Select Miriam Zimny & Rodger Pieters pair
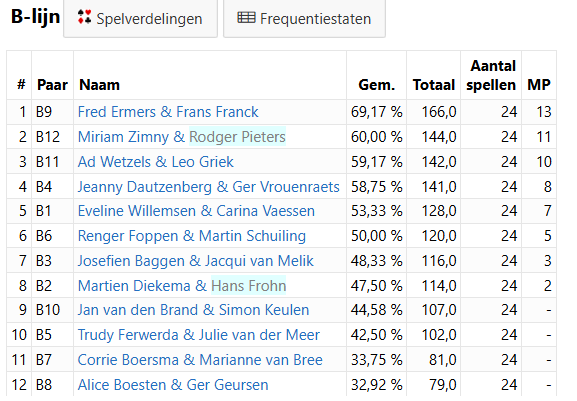The height and width of the screenshot is (401, 577). [x=181, y=137]
